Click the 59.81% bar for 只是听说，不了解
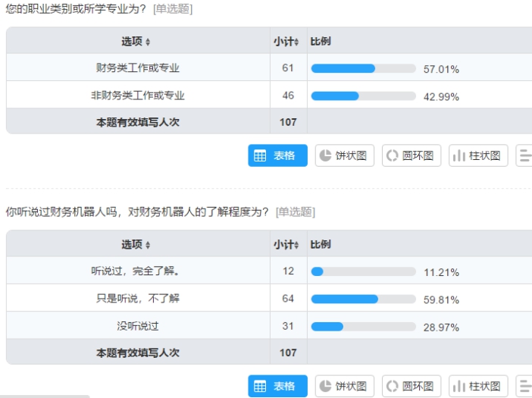 click(363, 299)
